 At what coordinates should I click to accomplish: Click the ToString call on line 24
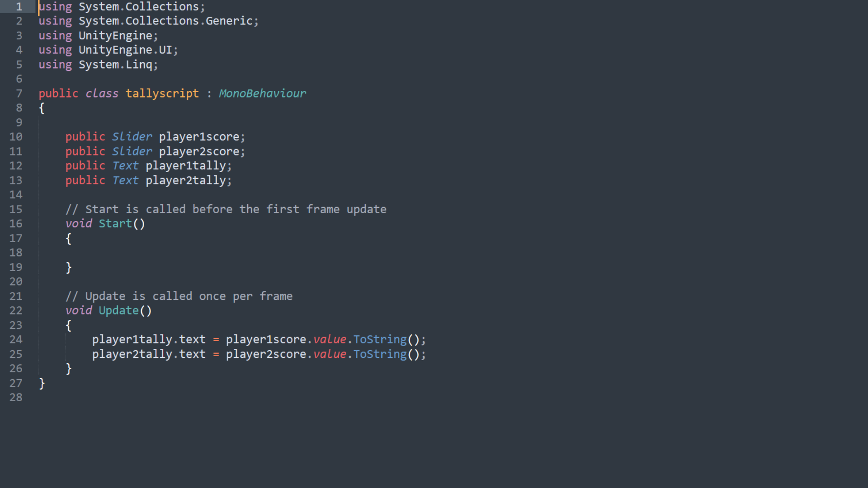click(380, 339)
